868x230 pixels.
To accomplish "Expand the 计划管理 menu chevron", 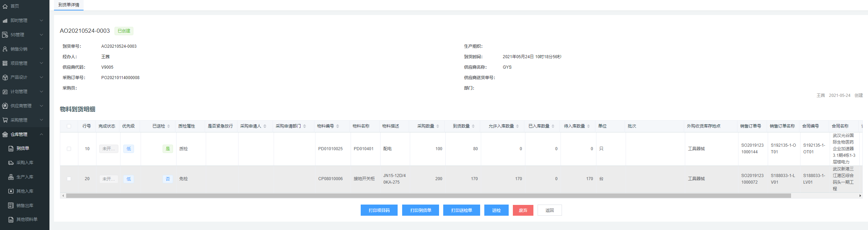I will click(x=41, y=92).
